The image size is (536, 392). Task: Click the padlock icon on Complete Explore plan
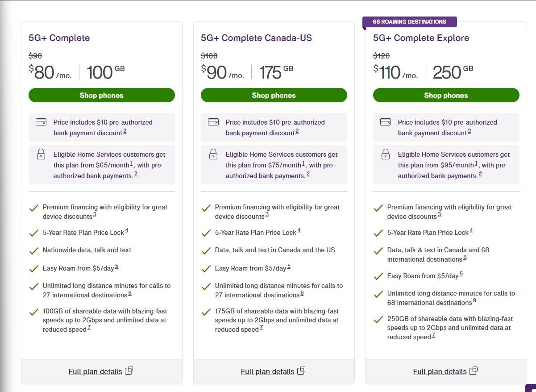point(385,154)
